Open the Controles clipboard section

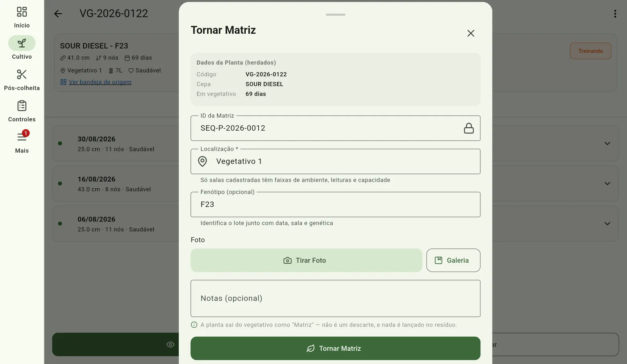(22, 111)
